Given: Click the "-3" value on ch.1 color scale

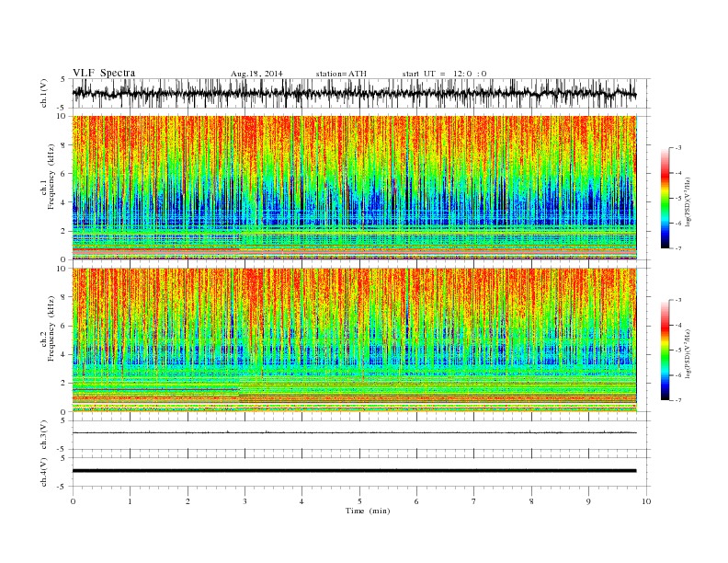Looking at the screenshot, I should point(678,148).
